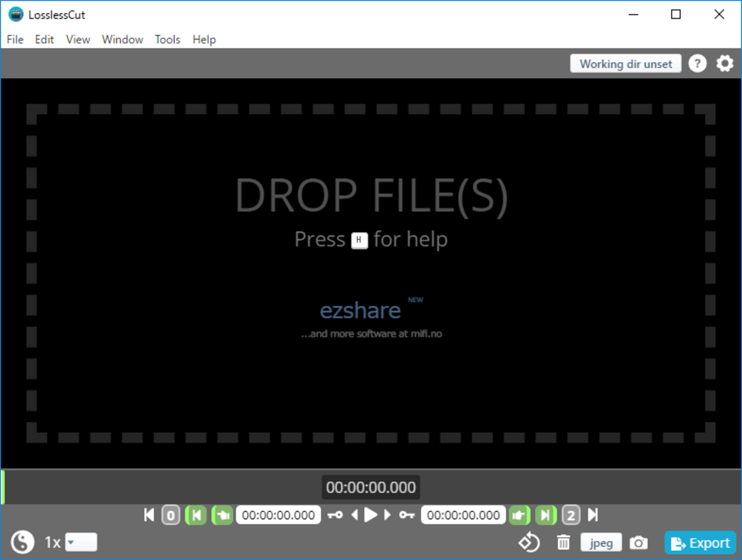742x560 pixels.
Task: Step forward one frame
Action: [388, 515]
